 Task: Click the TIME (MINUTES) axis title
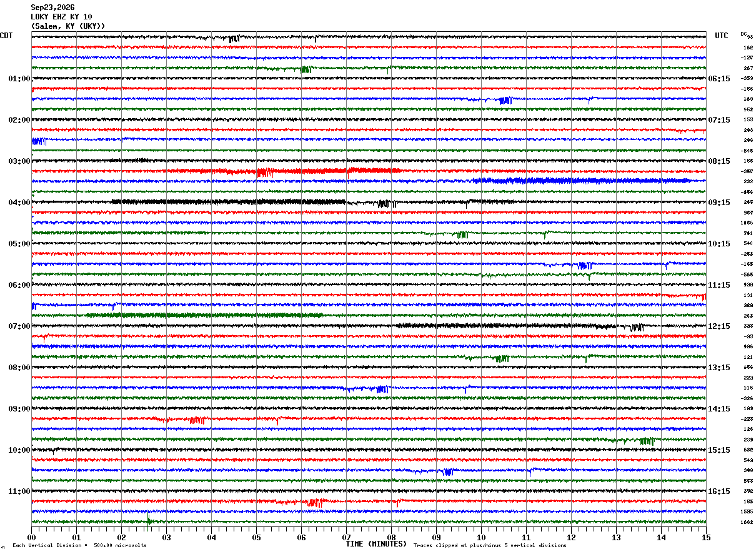click(x=376, y=544)
